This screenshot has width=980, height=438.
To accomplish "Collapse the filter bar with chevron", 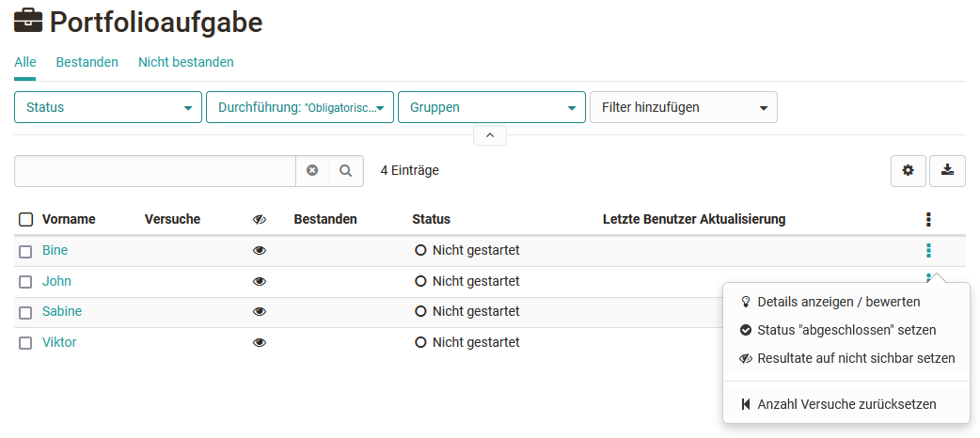I will 489,135.
